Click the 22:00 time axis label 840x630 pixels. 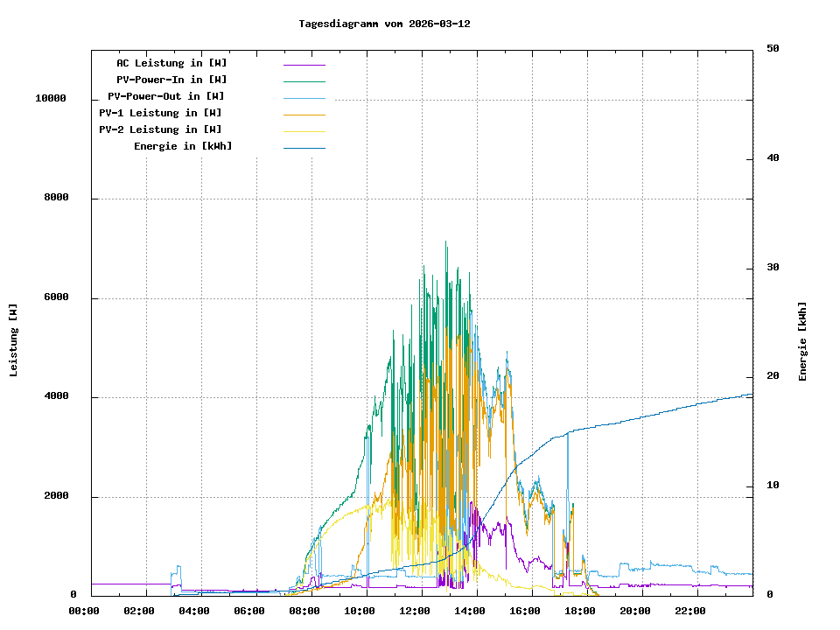[691, 610]
